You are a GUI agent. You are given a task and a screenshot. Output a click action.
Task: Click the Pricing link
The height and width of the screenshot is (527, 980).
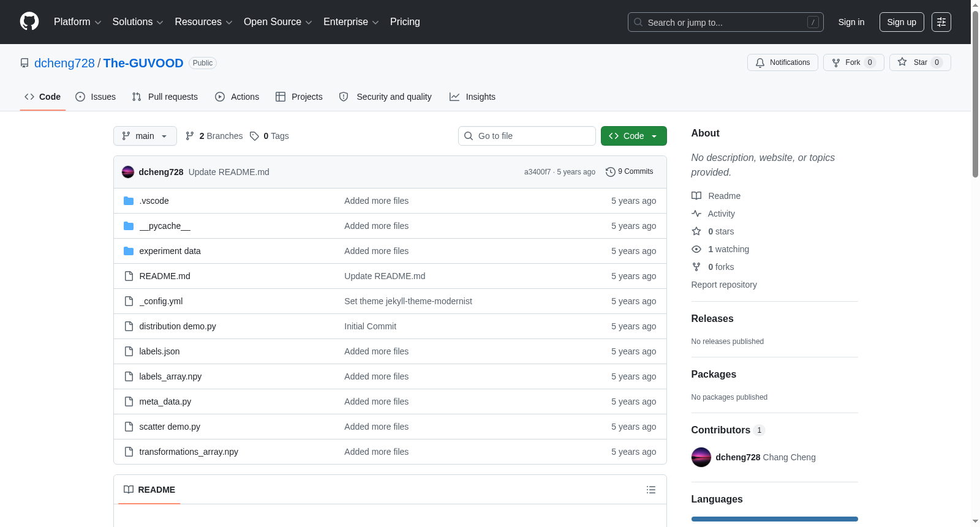point(405,22)
